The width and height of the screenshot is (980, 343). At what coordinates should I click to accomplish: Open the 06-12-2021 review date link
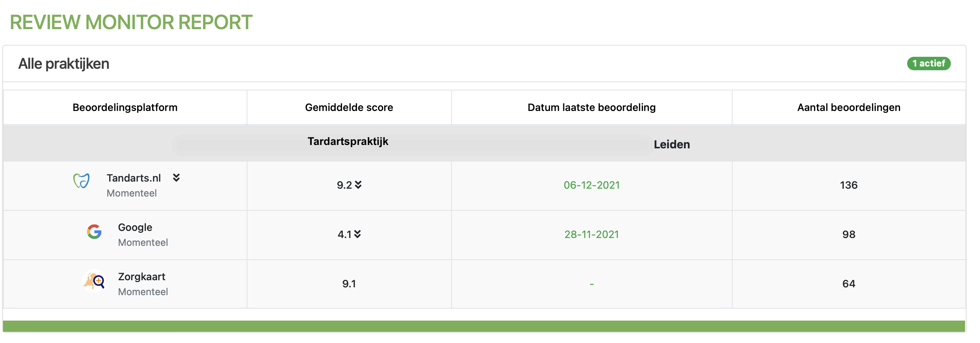pyautogui.click(x=592, y=185)
